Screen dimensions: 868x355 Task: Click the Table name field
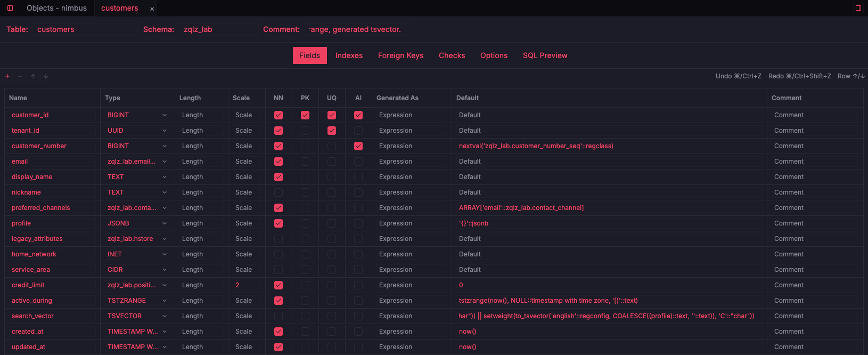[85, 29]
